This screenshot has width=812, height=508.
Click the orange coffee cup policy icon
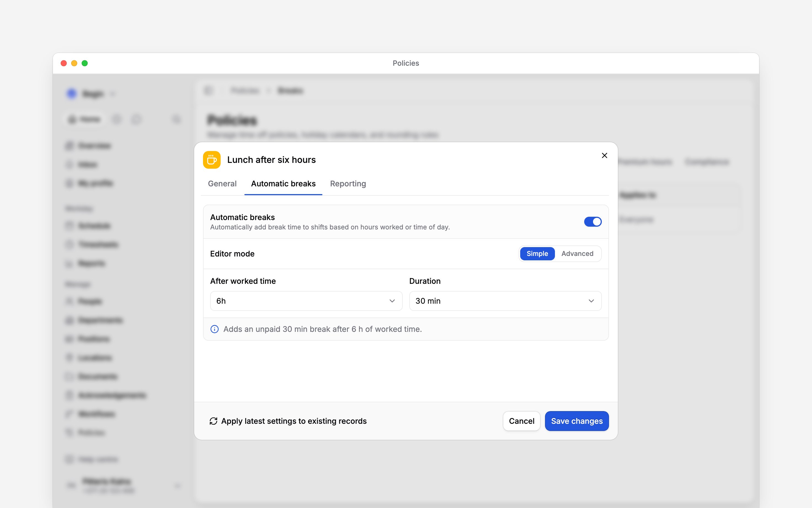[212, 160]
